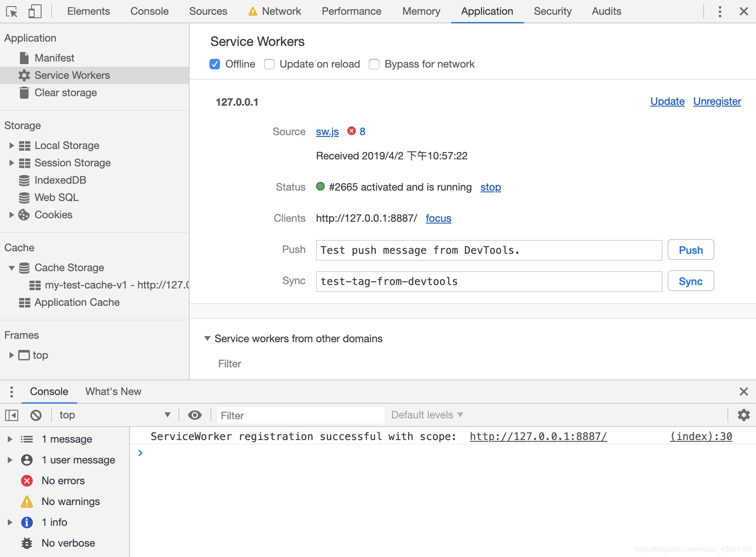
Task: Open the Default levels dropdown
Action: 427,415
